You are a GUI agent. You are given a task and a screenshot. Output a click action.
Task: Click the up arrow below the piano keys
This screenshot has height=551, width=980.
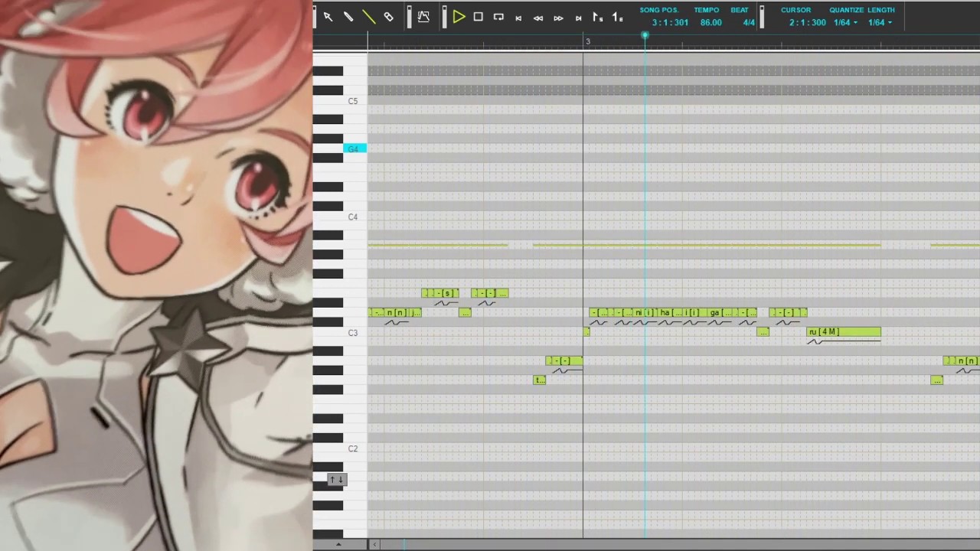[338, 545]
